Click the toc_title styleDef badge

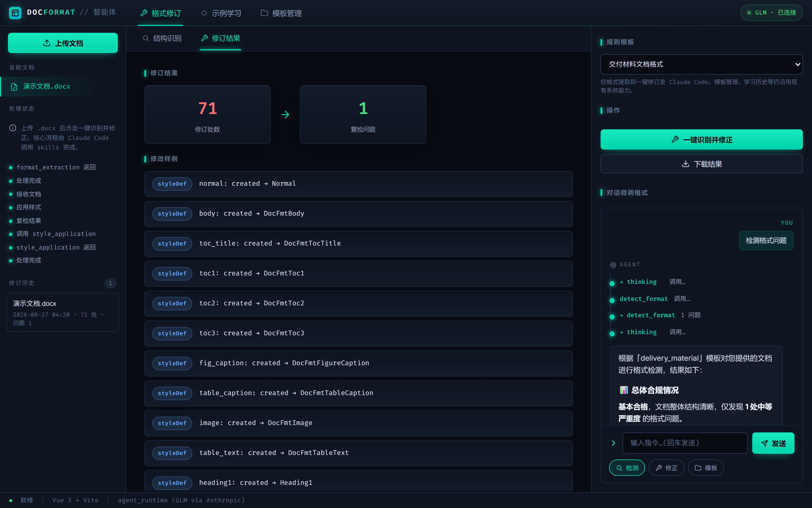click(172, 244)
